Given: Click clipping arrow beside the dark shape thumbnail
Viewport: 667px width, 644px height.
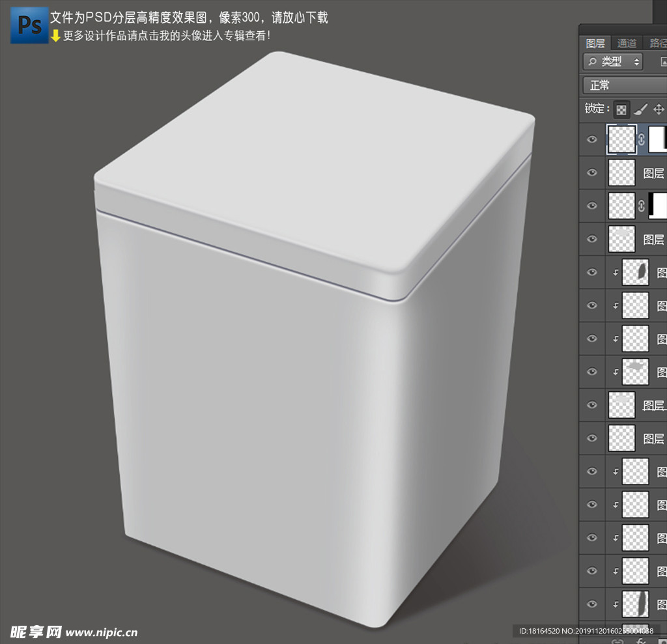Looking at the screenshot, I should coord(616,272).
